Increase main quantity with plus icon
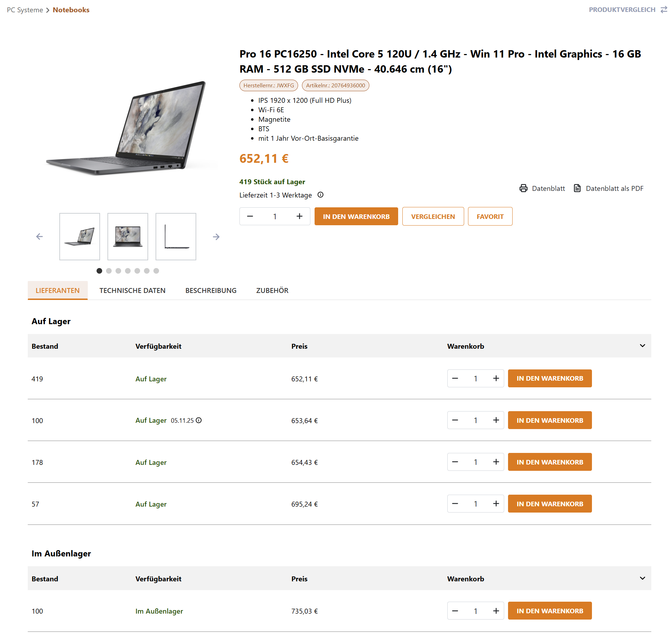The image size is (672, 635). (299, 216)
